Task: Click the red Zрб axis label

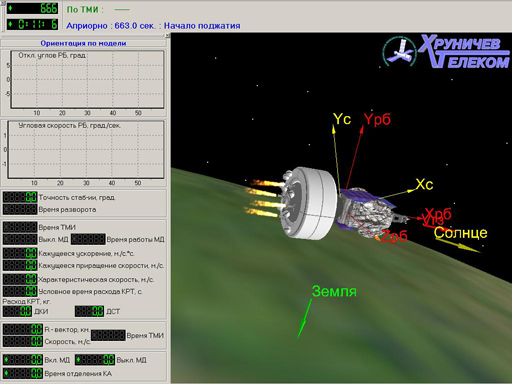Action: 394,236
